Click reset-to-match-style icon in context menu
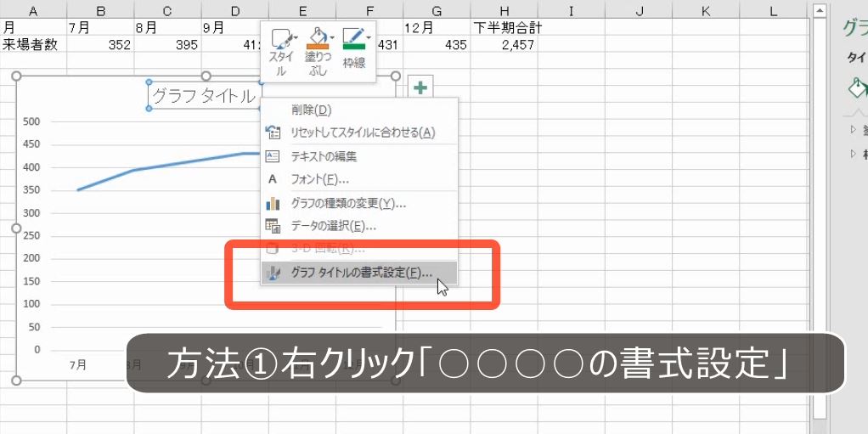This screenshot has width=868, height=434. [273, 132]
